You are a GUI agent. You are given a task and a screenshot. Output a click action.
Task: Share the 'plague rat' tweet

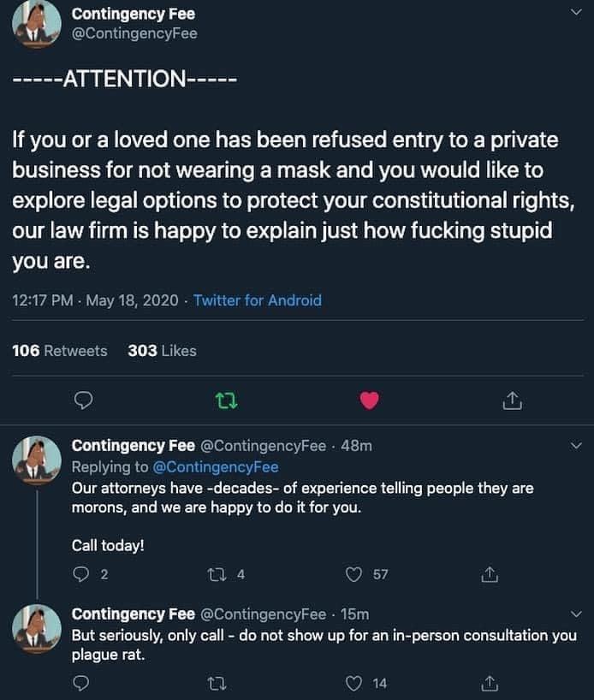(x=490, y=683)
